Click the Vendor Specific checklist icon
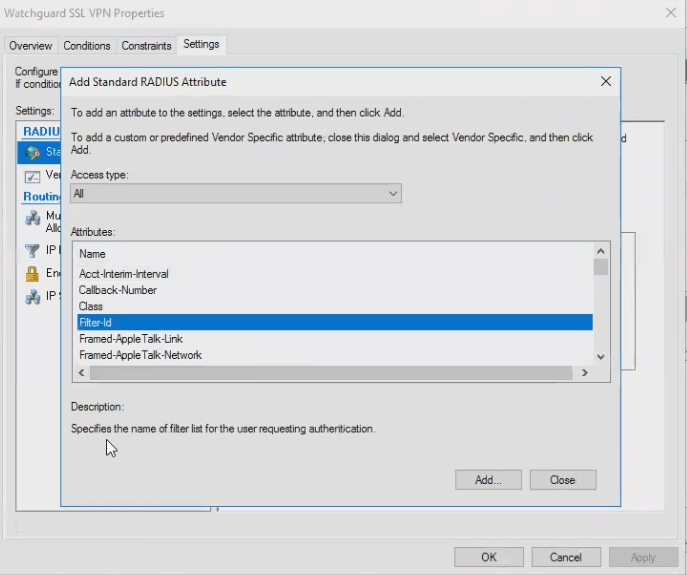 (x=33, y=175)
